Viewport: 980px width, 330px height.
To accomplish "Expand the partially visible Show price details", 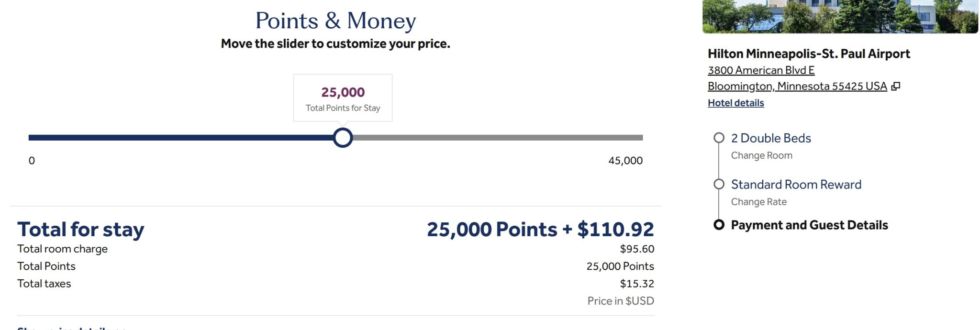I will coord(72,328).
